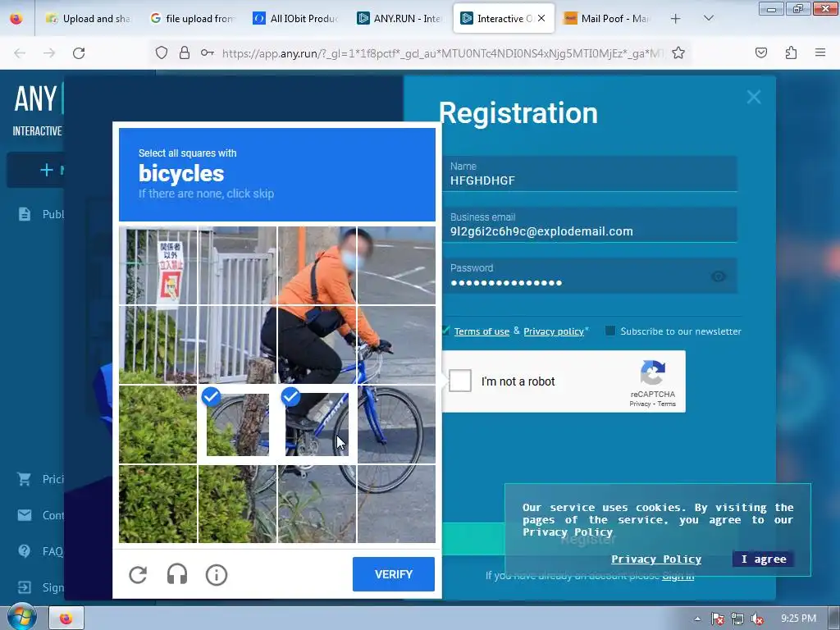Click the 9:25 PM taskbar clock

pyautogui.click(x=799, y=619)
